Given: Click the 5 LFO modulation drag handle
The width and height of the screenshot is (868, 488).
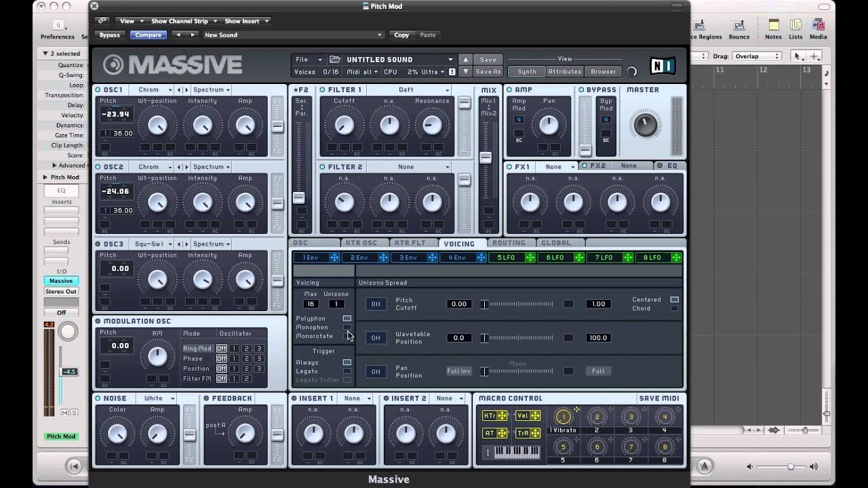Looking at the screenshot, I should click(x=530, y=258).
